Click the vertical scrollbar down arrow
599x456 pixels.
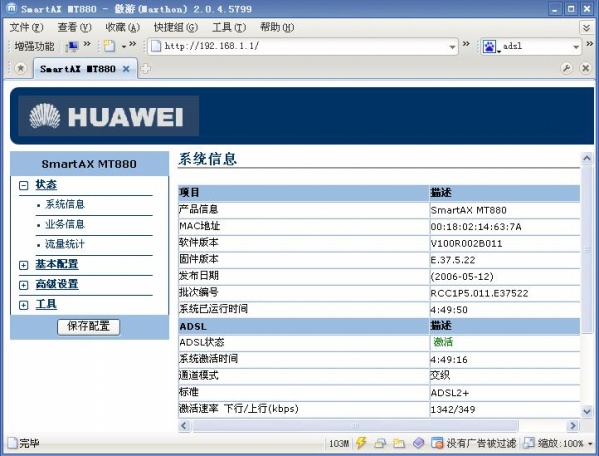coord(587,411)
